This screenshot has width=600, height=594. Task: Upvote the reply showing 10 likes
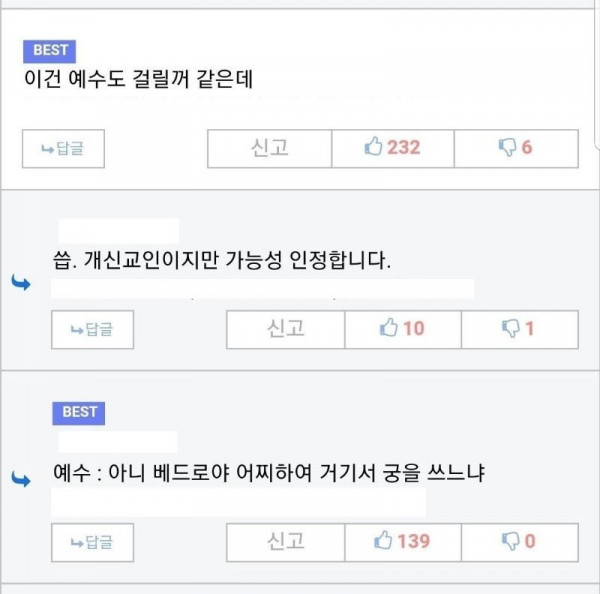pyautogui.click(x=403, y=330)
